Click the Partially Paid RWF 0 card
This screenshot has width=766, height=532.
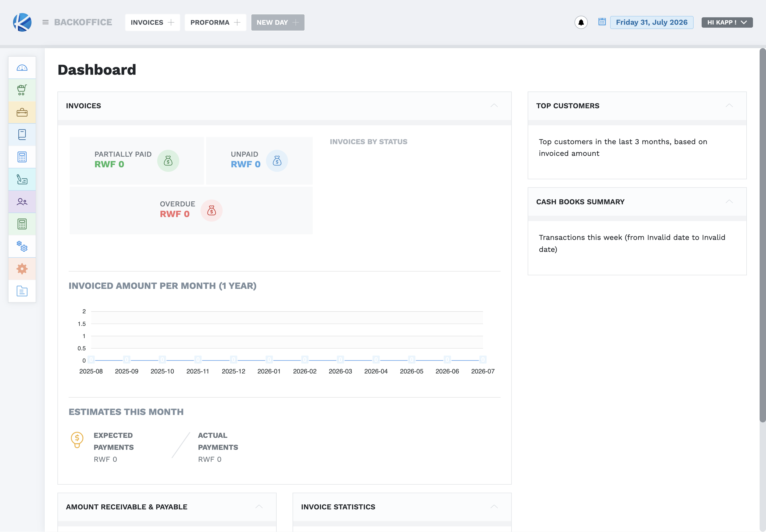coord(137,161)
